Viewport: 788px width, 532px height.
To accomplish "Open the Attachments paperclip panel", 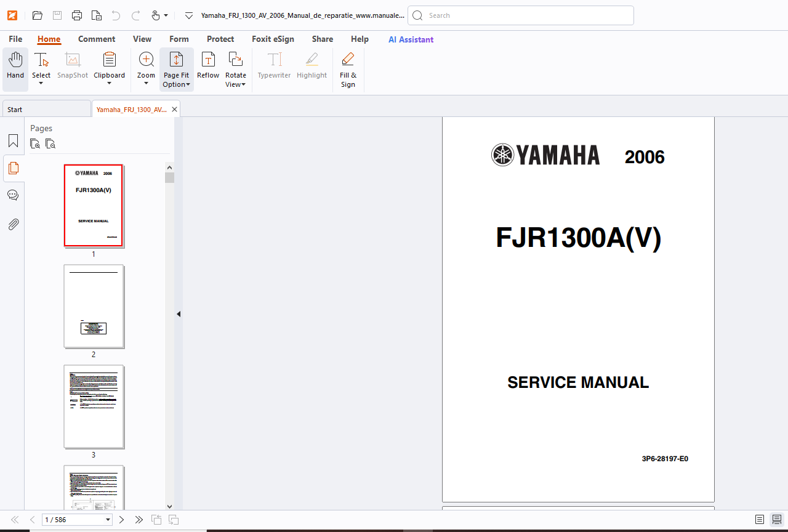I will [13, 224].
